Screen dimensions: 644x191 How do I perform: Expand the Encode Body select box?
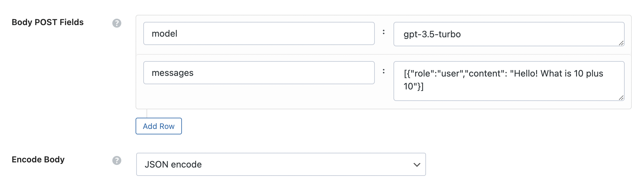(281, 164)
